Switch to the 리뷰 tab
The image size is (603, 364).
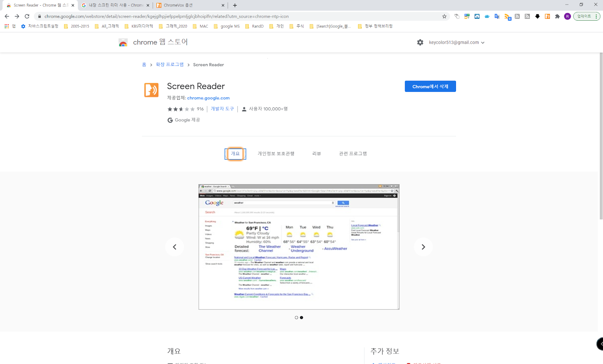[317, 154]
